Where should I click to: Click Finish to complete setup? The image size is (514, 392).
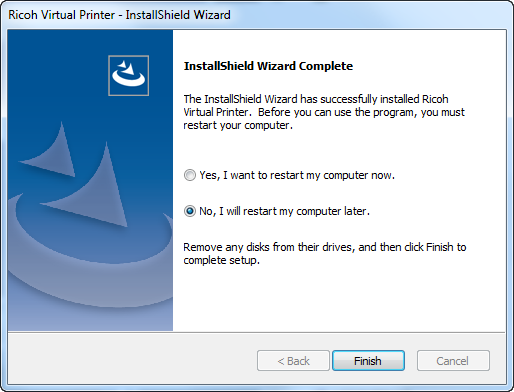coord(368,361)
